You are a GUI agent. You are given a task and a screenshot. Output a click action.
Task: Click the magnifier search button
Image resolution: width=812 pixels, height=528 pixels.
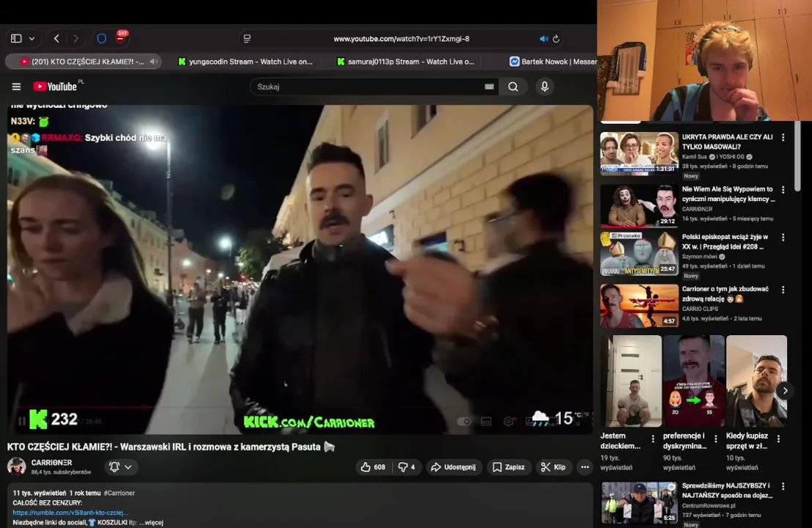click(513, 87)
